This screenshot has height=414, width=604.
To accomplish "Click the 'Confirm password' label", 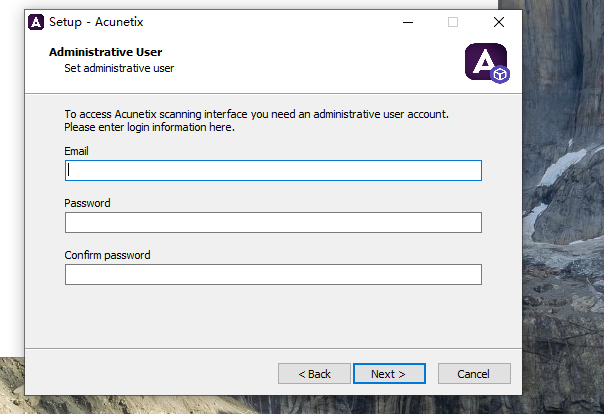I will click(107, 255).
